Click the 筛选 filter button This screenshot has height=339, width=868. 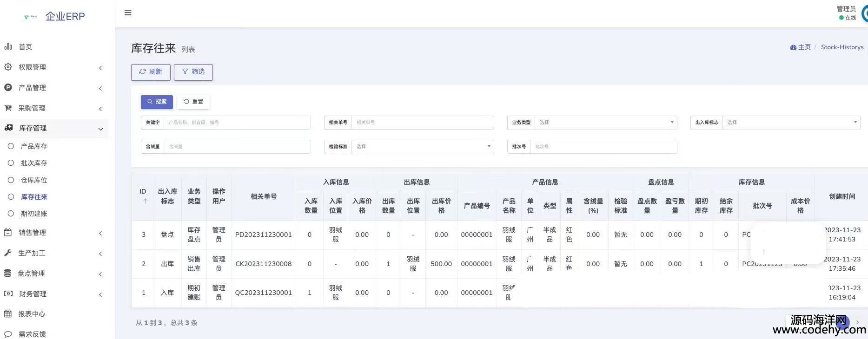point(193,72)
